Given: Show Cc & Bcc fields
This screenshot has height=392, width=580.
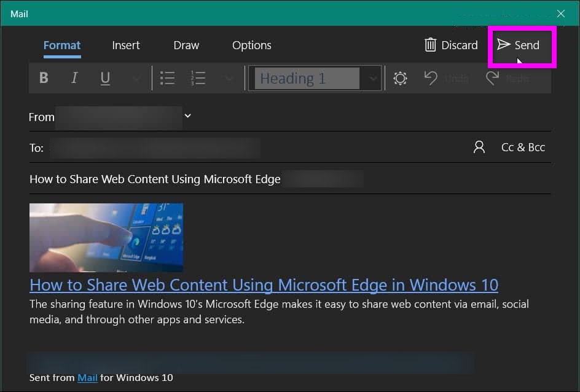Looking at the screenshot, I should tap(523, 147).
